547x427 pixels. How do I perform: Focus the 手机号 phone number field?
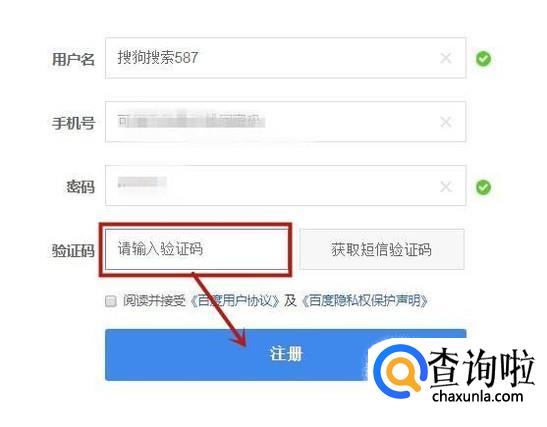[285, 122]
